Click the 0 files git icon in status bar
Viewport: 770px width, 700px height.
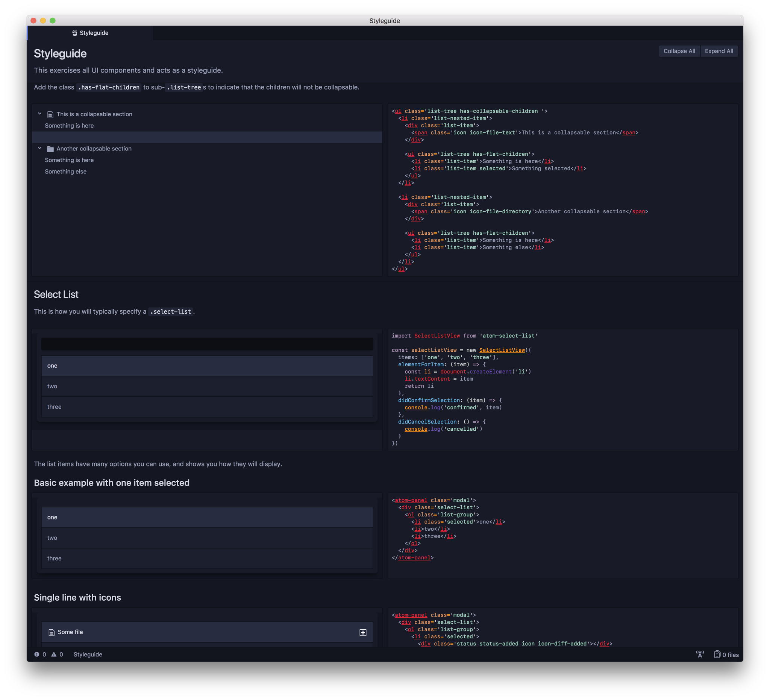pos(717,654)
